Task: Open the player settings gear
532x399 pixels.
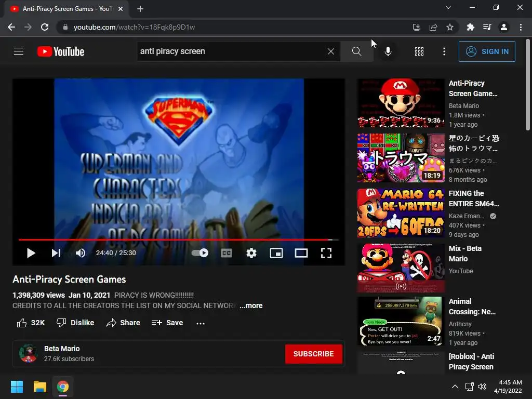Action: 251,253
